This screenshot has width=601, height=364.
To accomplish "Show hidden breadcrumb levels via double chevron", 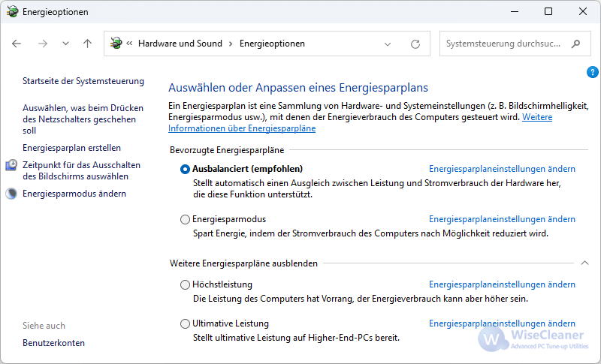I will (129, 44).
